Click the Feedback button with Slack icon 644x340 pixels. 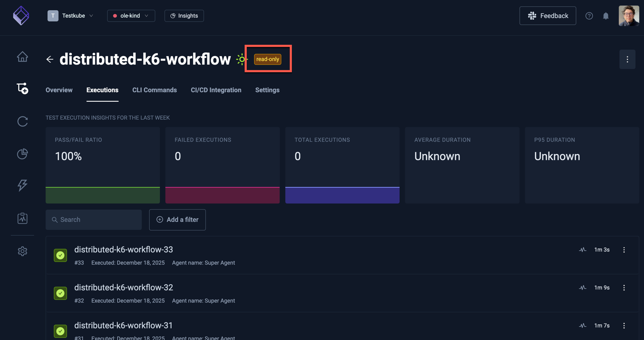tap(547, 16)
